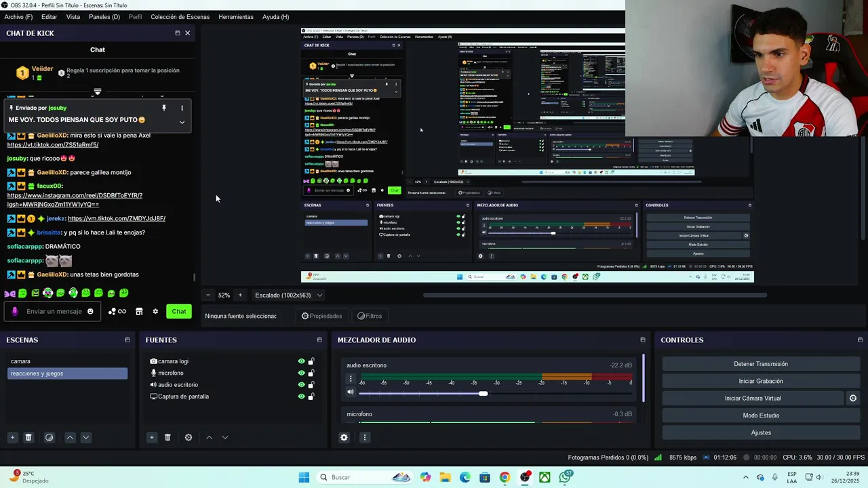Click preview horizontal scrollbar
868x488 pixels.
[x=595, y=295]
